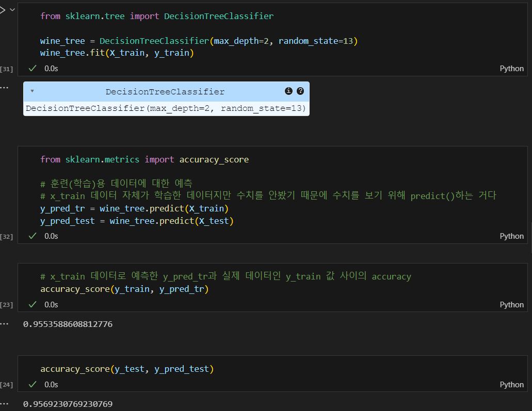Click the 'from sklearn.metrics import accuracy_score' line
The width and height of the screenshot is (532, 411).
click(144, 159)
